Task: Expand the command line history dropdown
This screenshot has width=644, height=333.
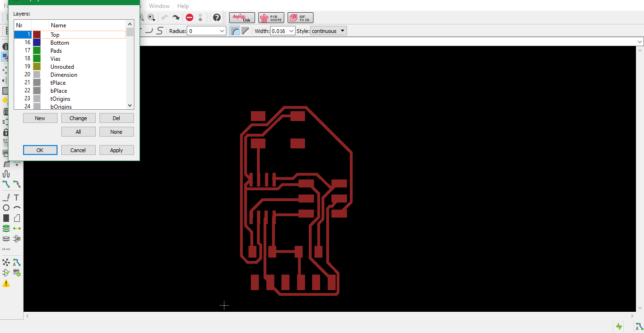Action: (x=640, y=42)
